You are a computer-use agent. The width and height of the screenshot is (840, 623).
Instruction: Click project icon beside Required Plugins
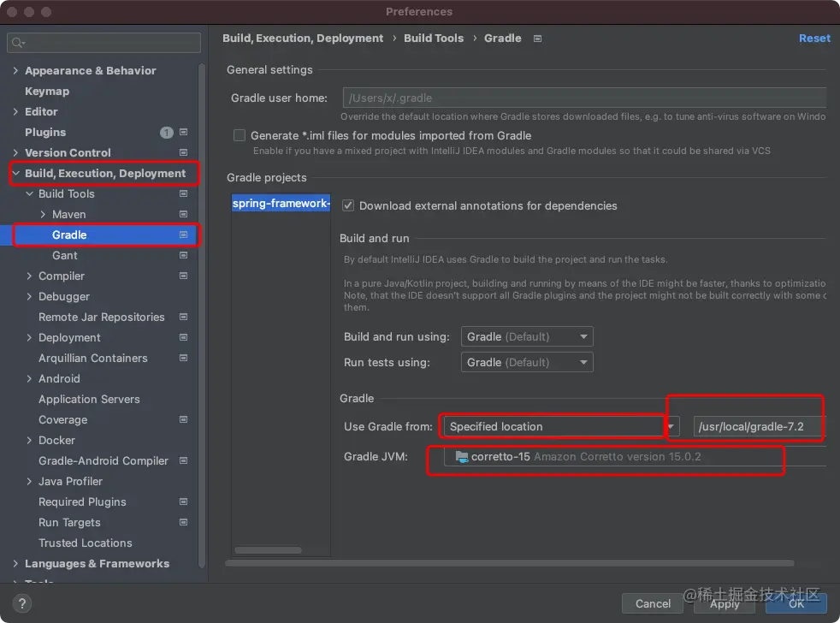[x=183, y=501]
